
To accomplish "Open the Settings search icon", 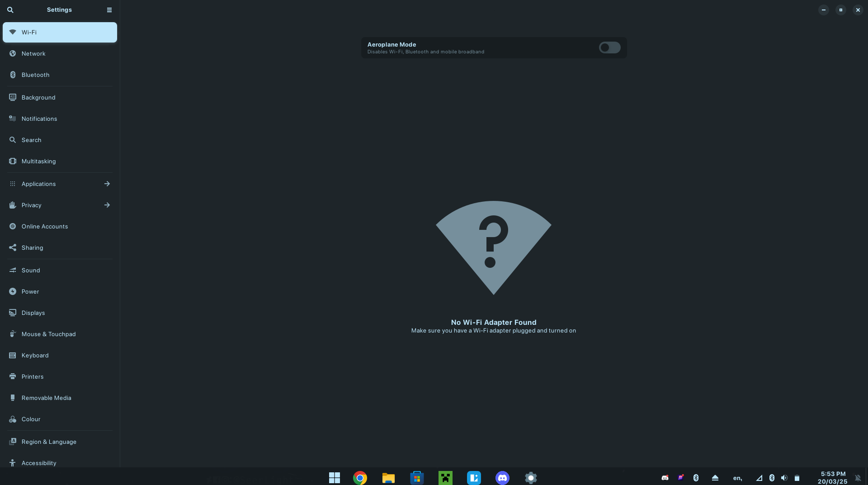I will tap(10, 10).
